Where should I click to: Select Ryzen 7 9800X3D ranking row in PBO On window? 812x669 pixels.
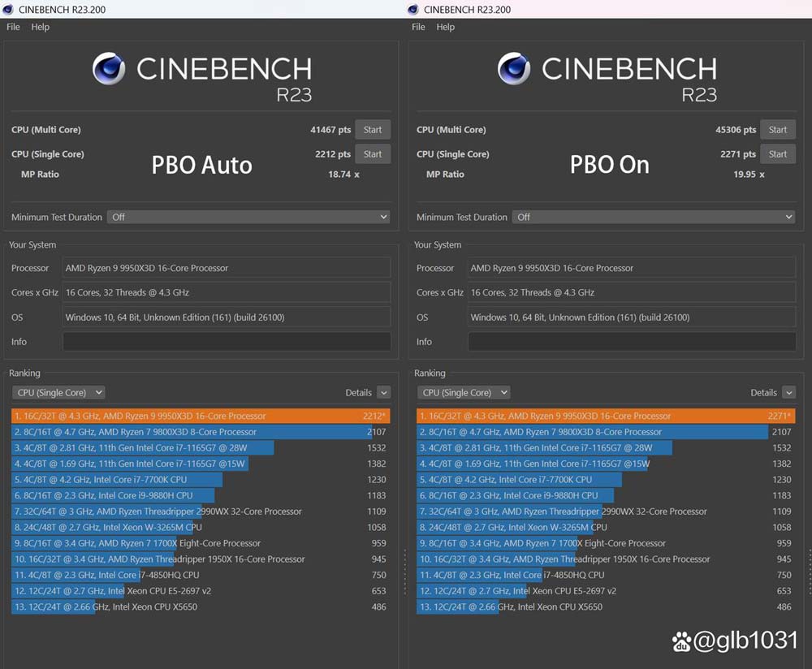(x=606, y=432)
